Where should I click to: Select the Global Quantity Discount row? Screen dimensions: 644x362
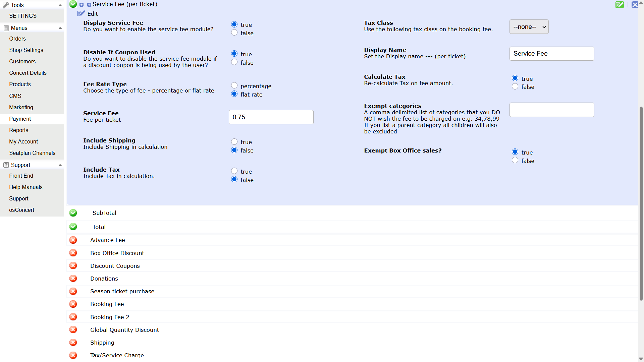point(352,330)
